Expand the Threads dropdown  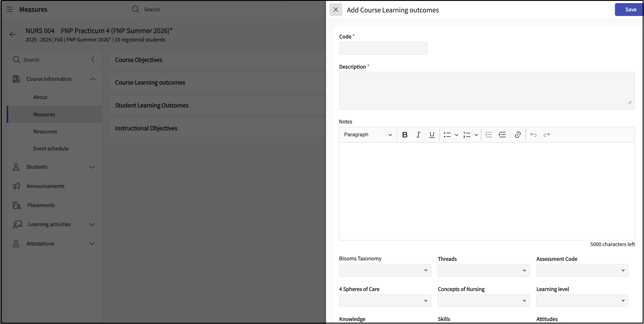tap(483, 270)
